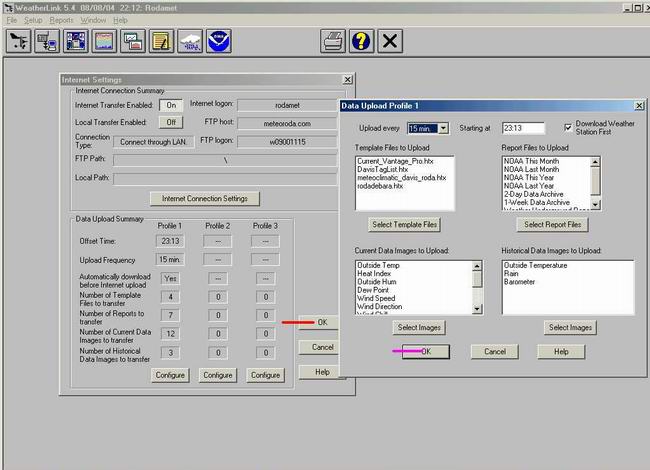Click the Current Data Images scrollbar thumb

[477, 279]
